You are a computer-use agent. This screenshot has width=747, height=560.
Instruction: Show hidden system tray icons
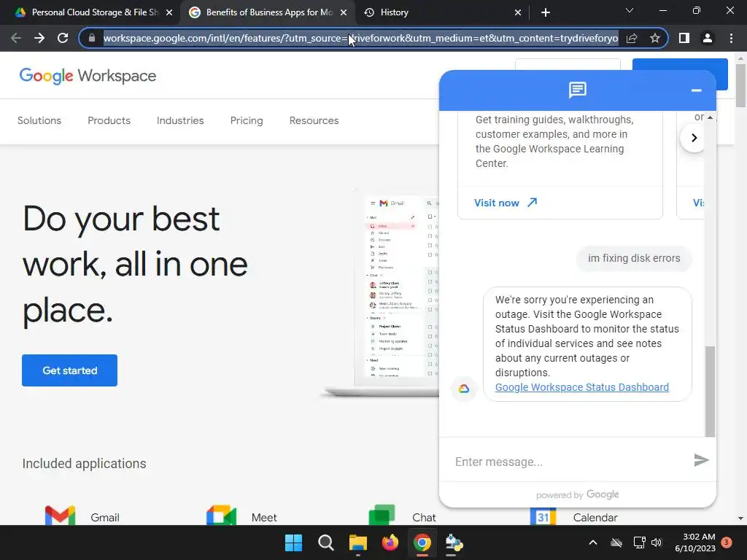[593, 542]
